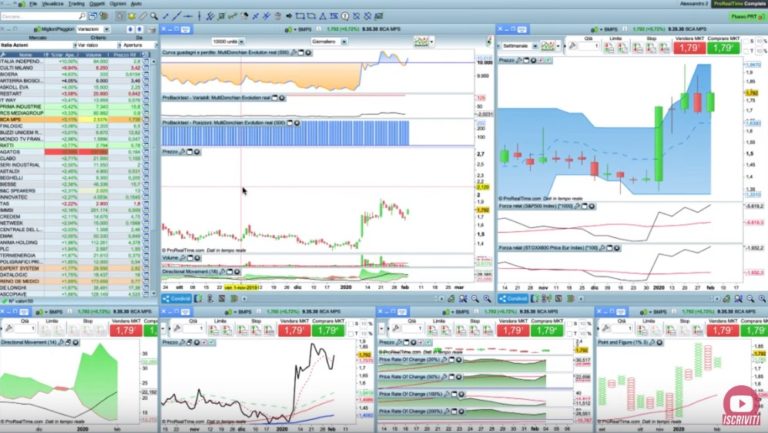Toggle S checkbox in Price Rate Of Change panel

point(569,324)
